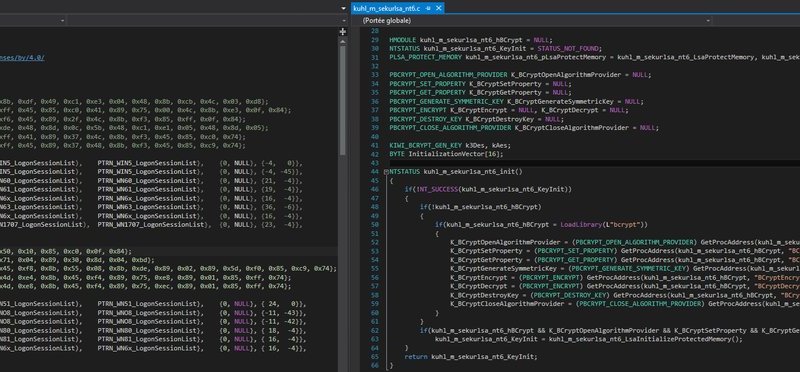
Task: Click 'kuhl_m_sekurlsa_nt6_LsaInitializeProtectedMemory()' on line 63
Action: pos(645,339)
